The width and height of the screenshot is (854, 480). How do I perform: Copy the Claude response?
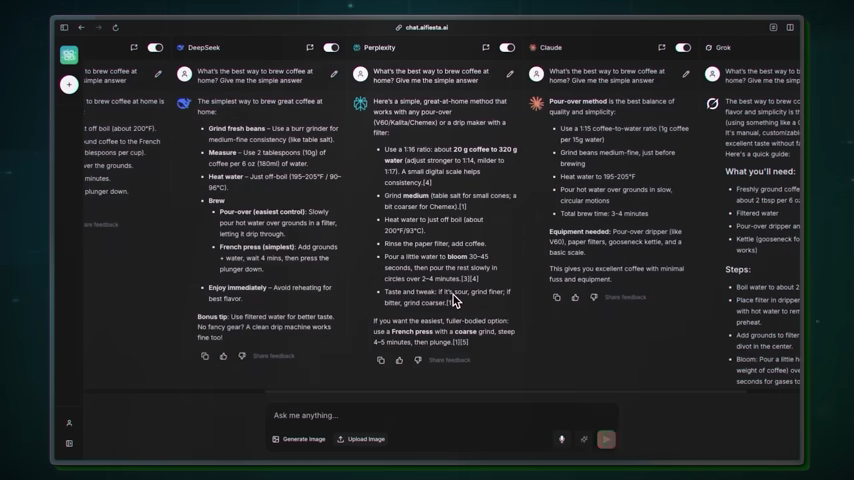[x=557, y=297]
